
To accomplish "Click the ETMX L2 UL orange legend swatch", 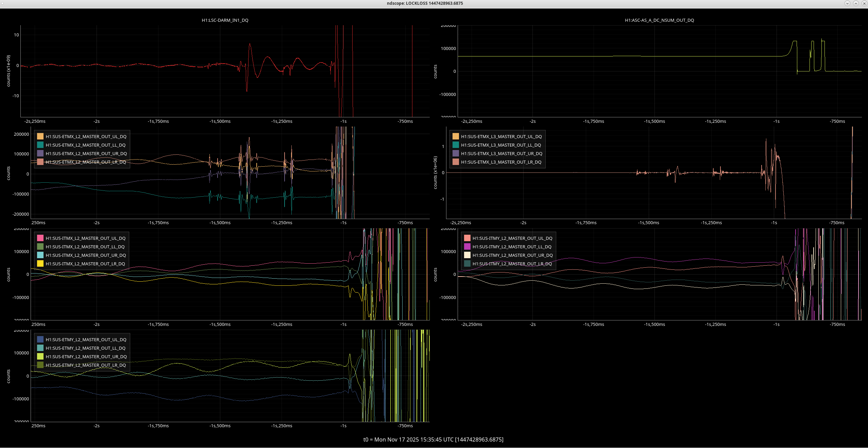I will click(40, 136).
